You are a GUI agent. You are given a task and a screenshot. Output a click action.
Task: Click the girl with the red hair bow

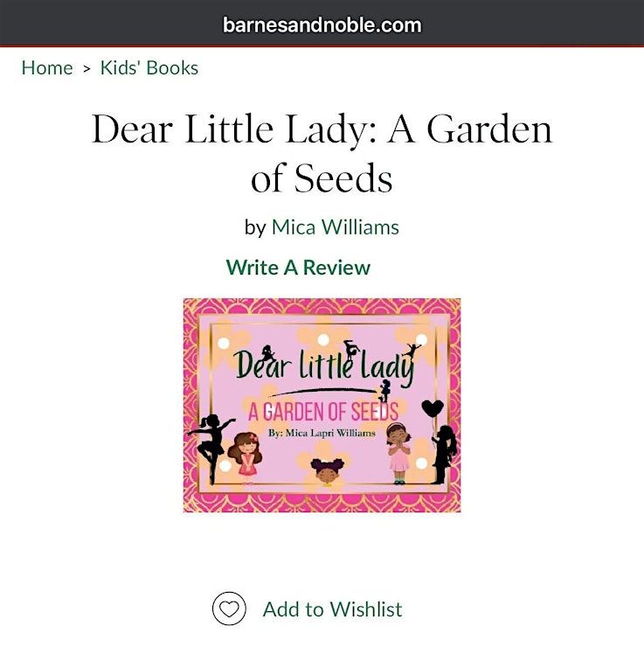pyautogui.click(x=245, y=457)
